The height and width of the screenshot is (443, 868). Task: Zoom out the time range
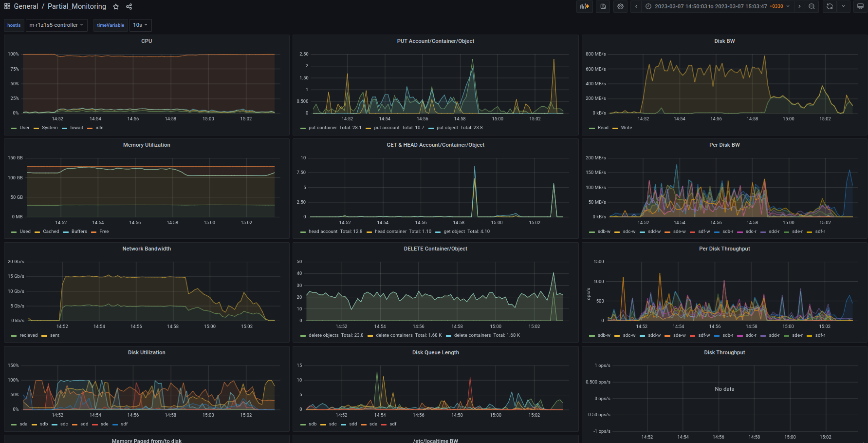click(x=812, y=6)
